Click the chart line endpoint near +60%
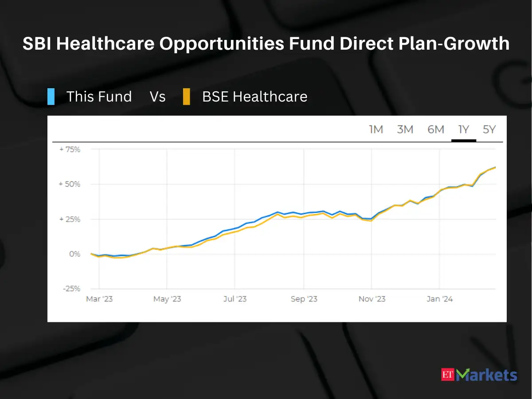 coord(495,167)
